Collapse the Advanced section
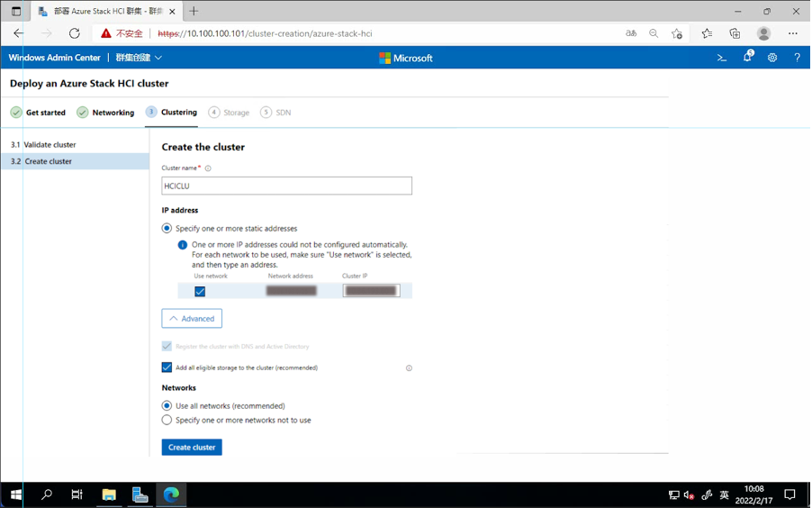Viewport: 812px width, 508px height. 192,318
